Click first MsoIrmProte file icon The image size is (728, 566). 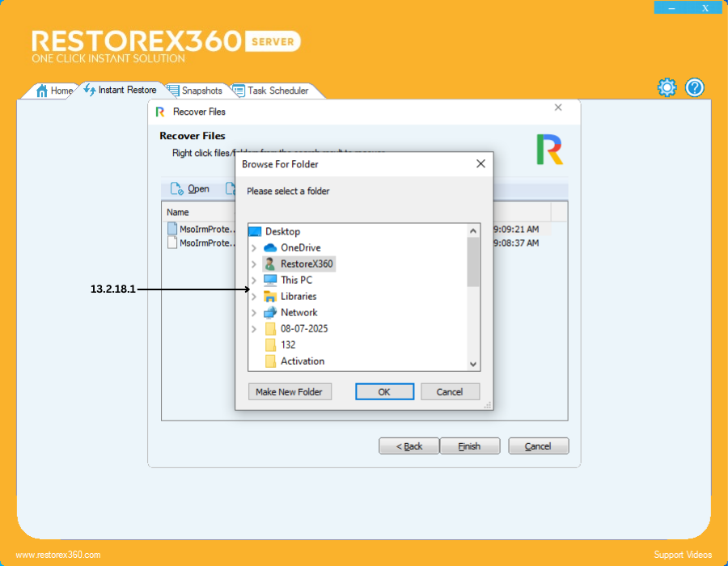click(x=172, y=228)
